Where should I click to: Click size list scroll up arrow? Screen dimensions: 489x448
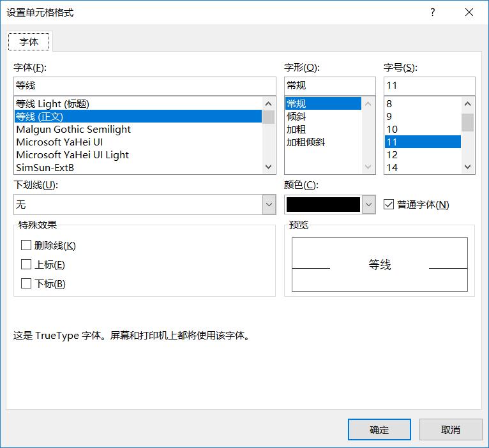(x=467, y=103)
